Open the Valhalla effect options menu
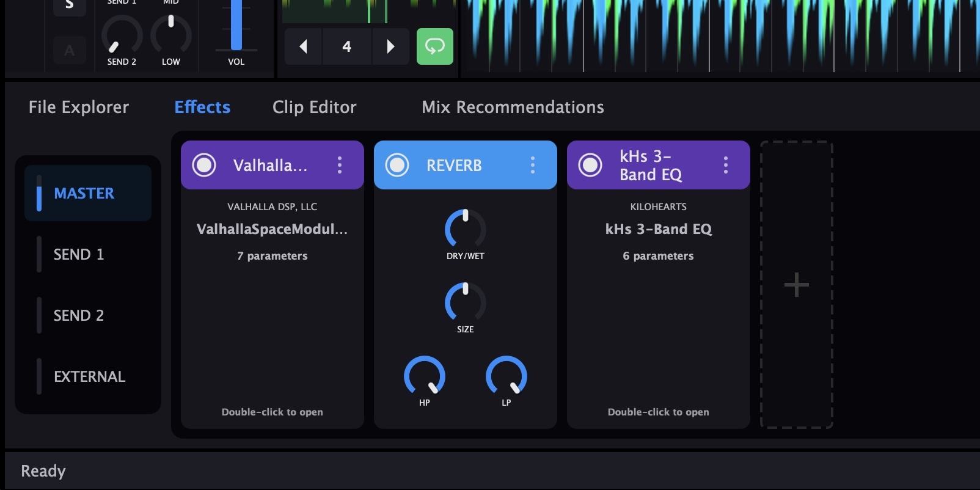The width and height of the screenshot is (980, 490). click(340, 165)
